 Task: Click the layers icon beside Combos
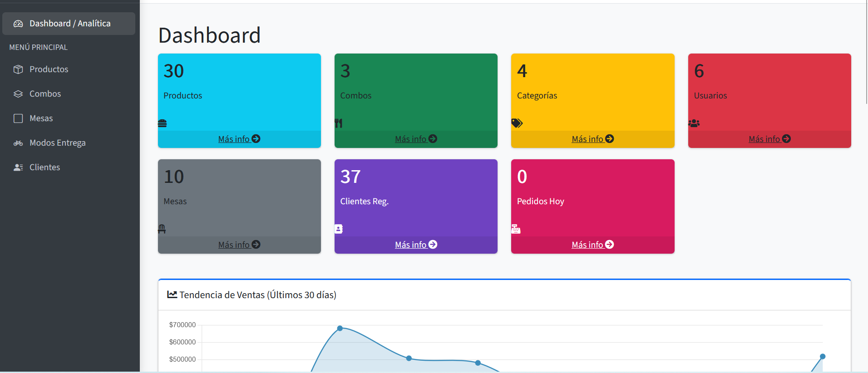point(18,94)
